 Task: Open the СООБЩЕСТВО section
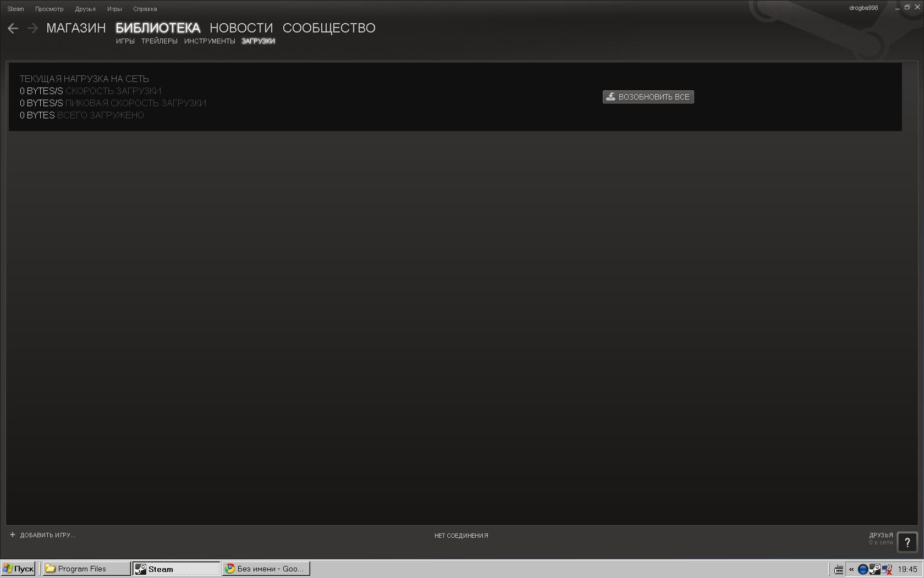click(329, 28)
